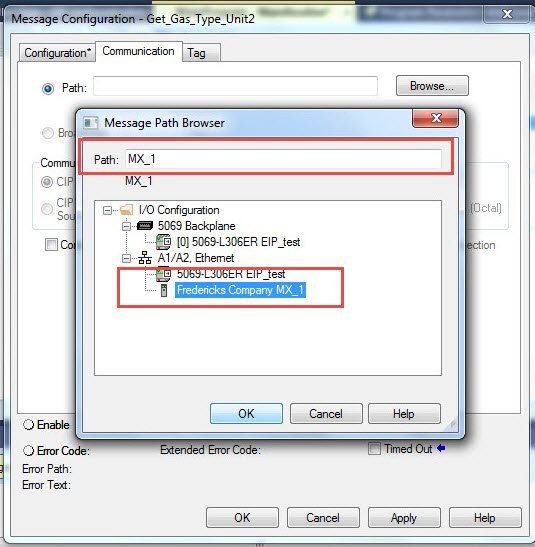Click the Fredericks Company MX_1 device icon
The width and height of the screenshot is (535, 547).
point(164,290)
